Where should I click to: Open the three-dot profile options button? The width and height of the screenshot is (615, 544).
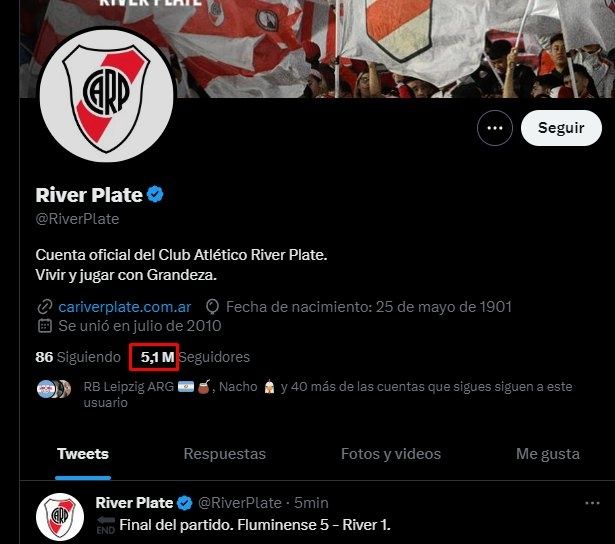coord(495,128)
